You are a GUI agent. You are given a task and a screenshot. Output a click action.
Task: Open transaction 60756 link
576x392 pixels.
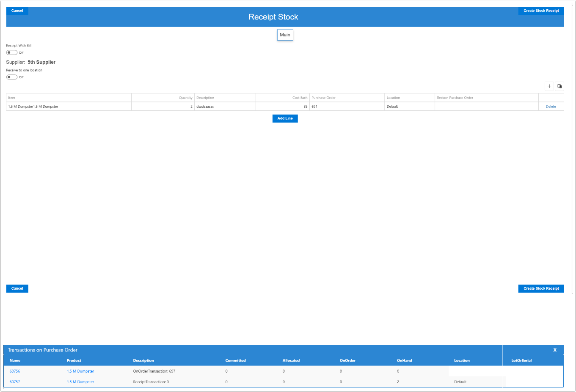tap(15, 371)
